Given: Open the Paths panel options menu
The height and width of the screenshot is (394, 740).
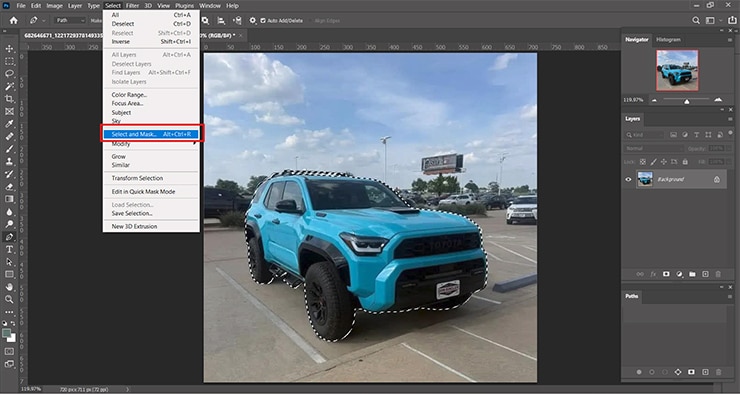Looking at the screenshot, I should (x=730, y=297).
